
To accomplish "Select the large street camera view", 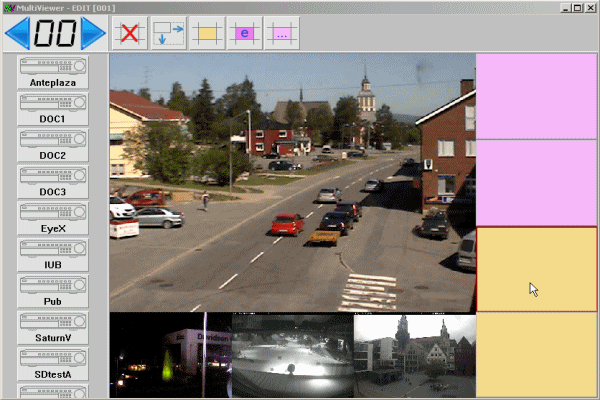I will point(293,183).
